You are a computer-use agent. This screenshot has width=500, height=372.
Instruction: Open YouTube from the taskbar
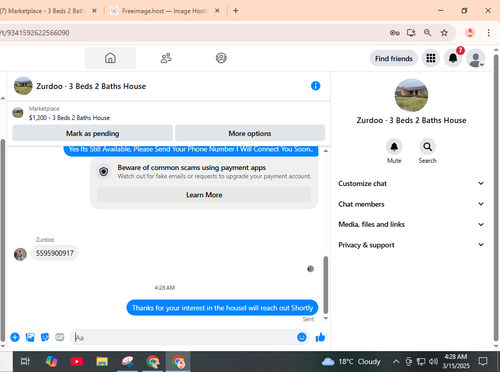coord(77,361)
